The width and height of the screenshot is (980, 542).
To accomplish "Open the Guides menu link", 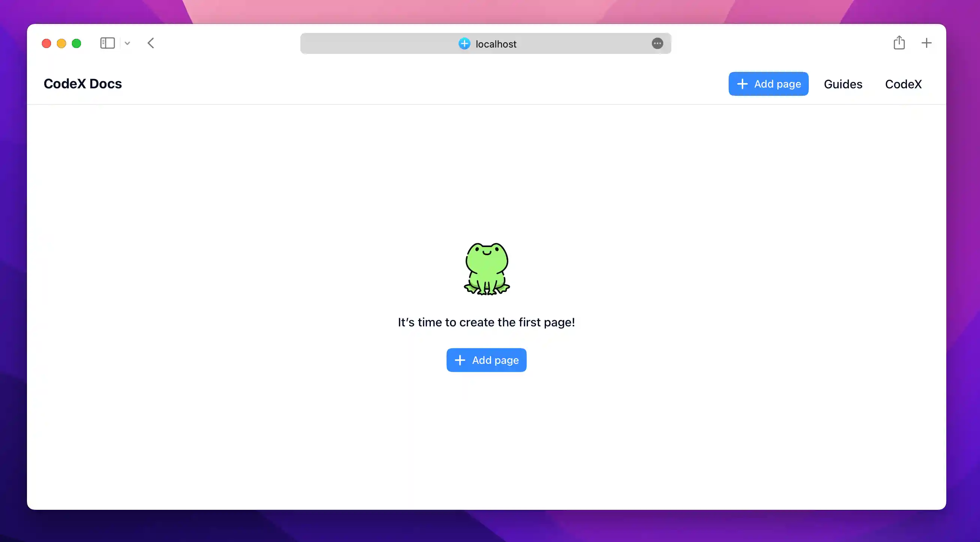I will click(x=843, y=84).
